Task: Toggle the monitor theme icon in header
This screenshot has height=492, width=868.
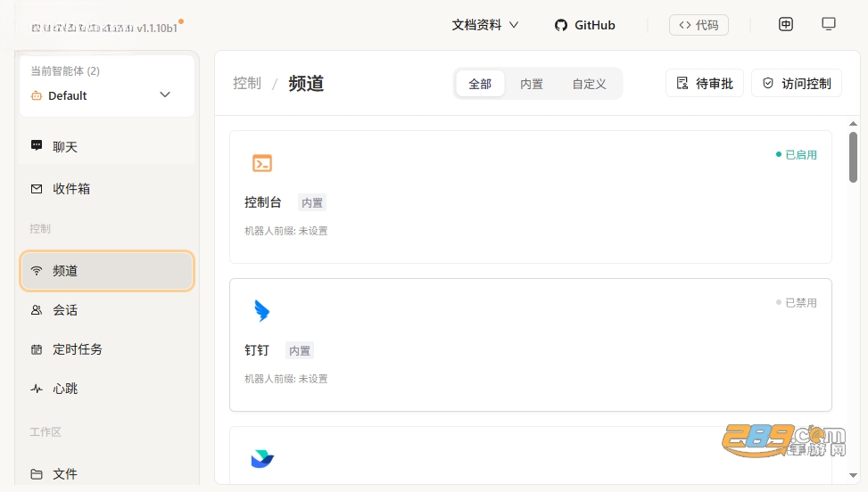Action: pyautogui.click(x=829, y=24)
